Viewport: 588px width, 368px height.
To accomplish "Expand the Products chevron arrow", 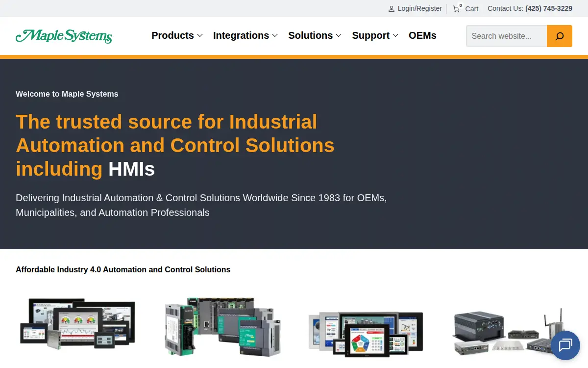I will pos(200,36).
